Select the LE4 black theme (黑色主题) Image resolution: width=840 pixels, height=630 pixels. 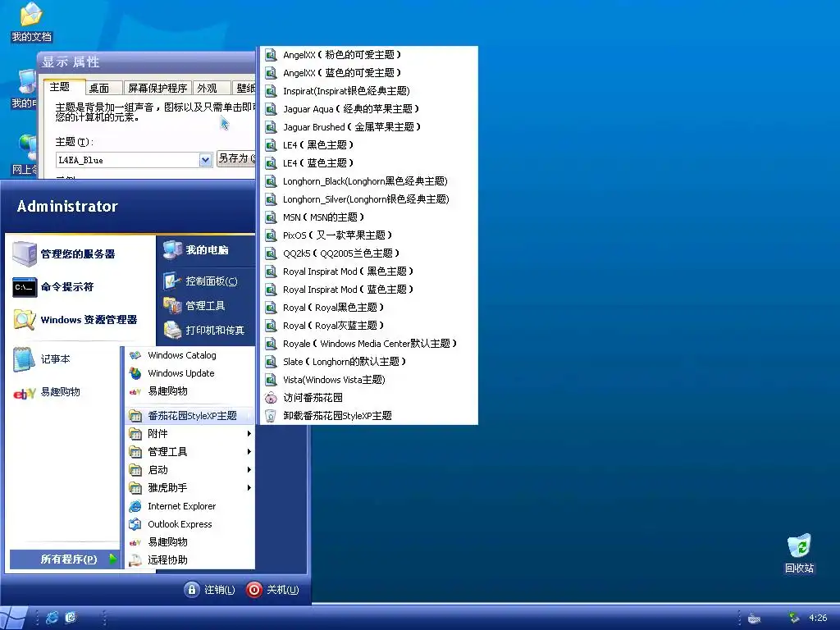369,145
